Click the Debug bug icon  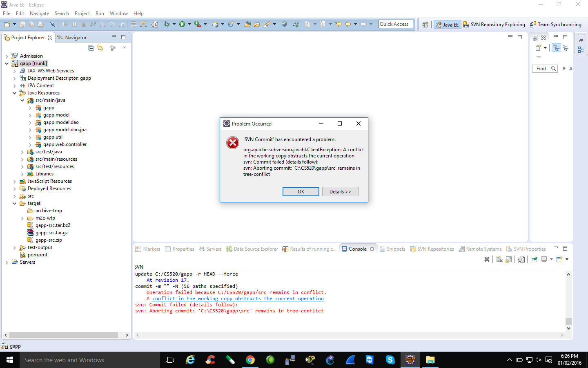(167, 25)
